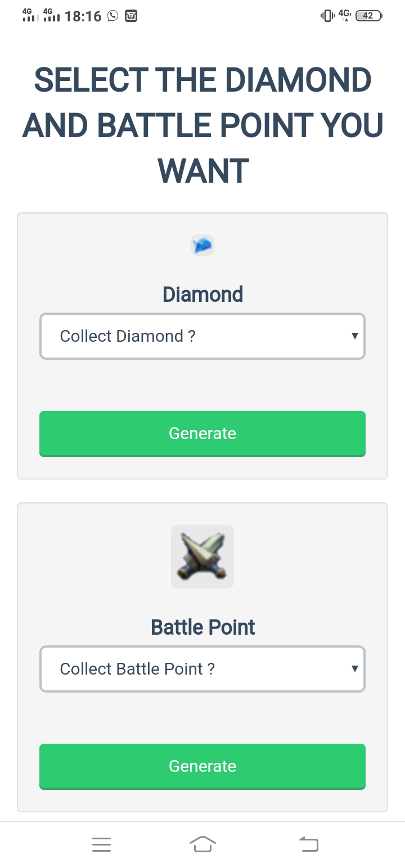Click the Diamond gem icon
The height and width of the screenshot is (868, 405).
tap(202, 245)
